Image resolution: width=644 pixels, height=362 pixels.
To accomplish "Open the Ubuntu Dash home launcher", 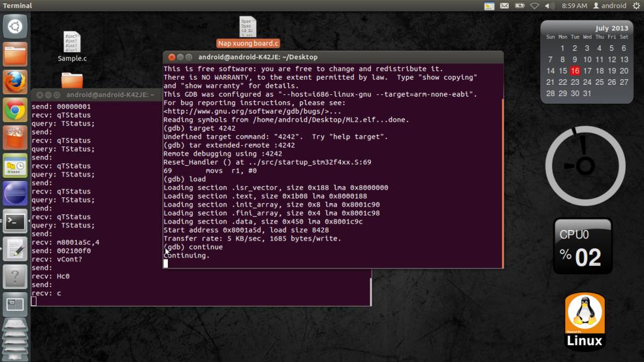I will tap(15, 26).
